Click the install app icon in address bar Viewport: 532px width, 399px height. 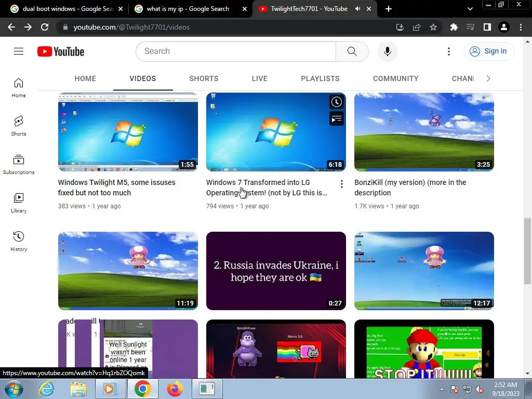tap(400, 27)
